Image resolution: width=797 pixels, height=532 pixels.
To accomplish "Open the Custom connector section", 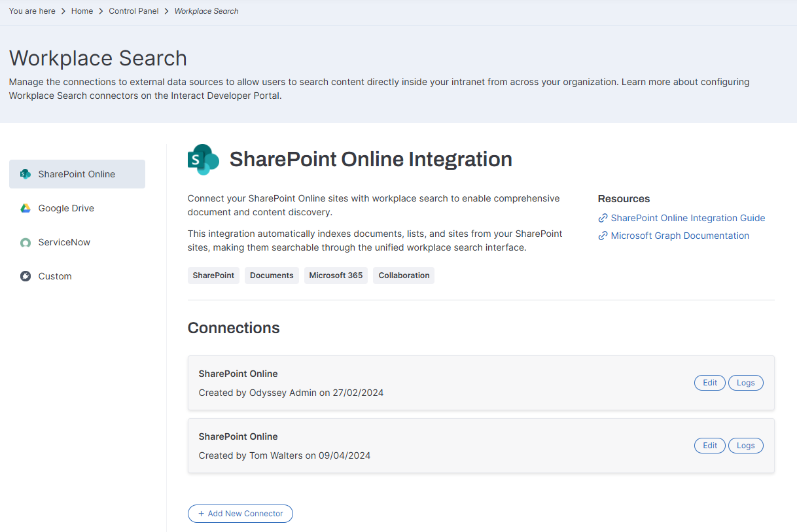I will tap(77, 276).
